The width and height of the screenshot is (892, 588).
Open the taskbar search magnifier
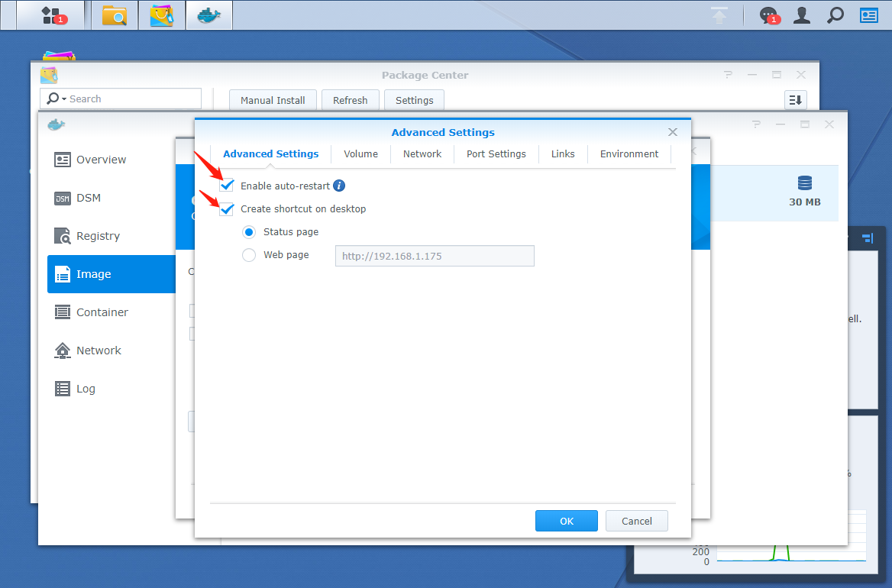pos(835,15)
